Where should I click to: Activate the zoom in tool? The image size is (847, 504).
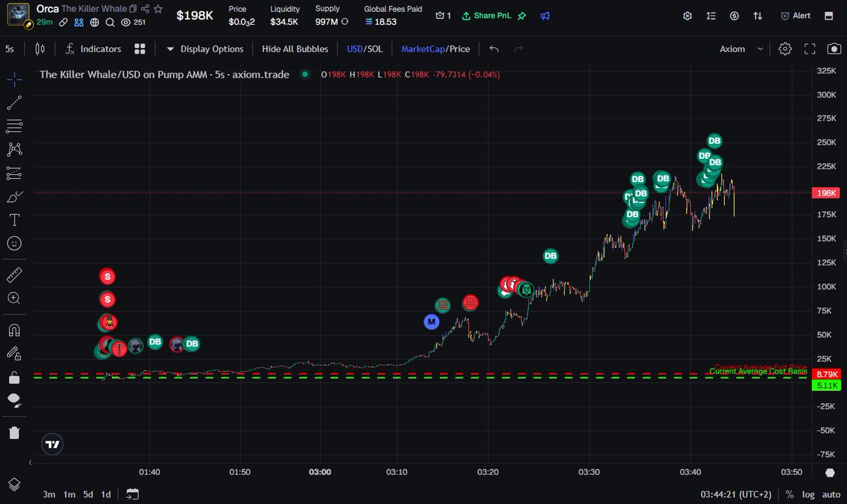(x=13, y=298)
